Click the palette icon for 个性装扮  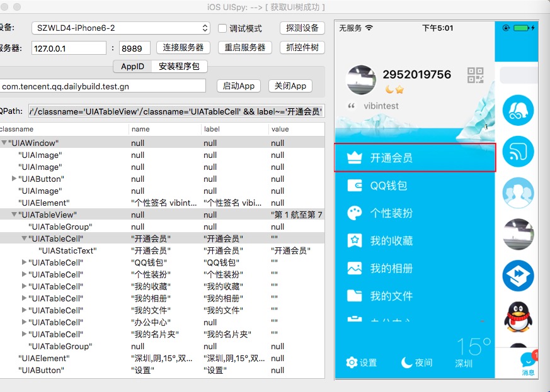pos(354,213)
